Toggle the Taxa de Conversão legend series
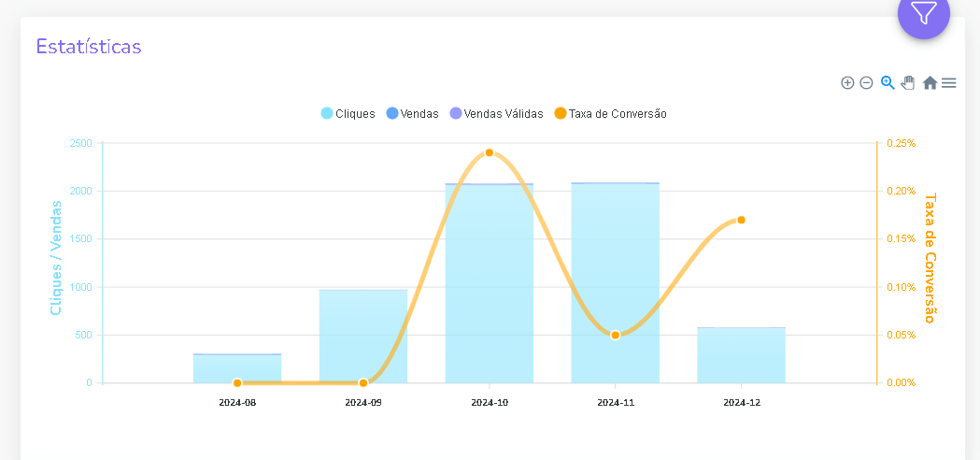980x460 pixels. (x=610, y=113)
